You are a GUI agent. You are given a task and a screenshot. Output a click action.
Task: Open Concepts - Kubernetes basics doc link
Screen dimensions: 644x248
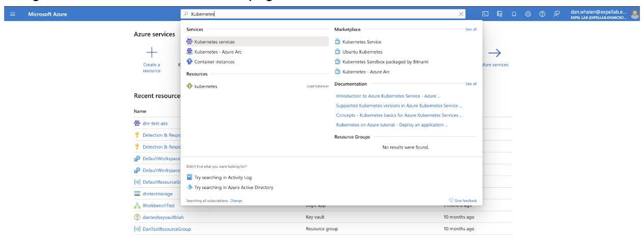pyautogui.click(x=399, y=115)
